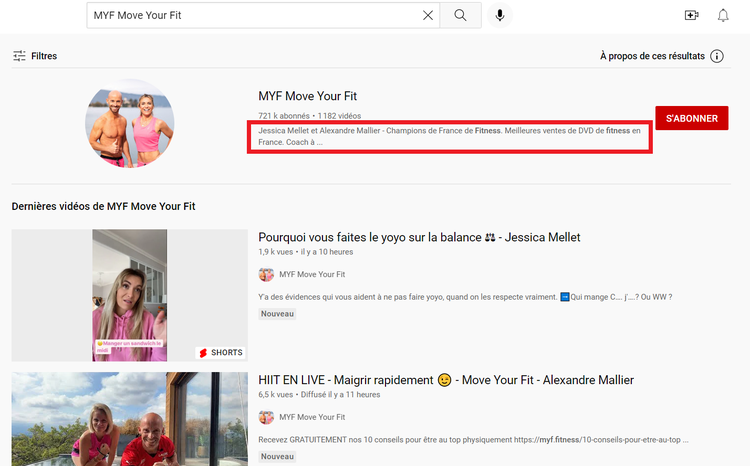Click the Dernières vidéos de MYF Move Your Fit heading
This screenshot has width=750, height=466.
coord(103,206)
